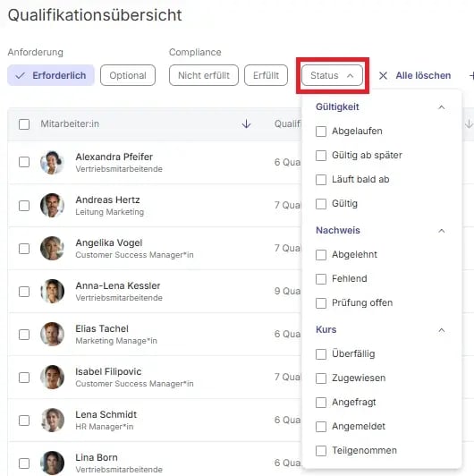
Task: Click the Mitarbeiter:in column header
Action: (70, 123)
